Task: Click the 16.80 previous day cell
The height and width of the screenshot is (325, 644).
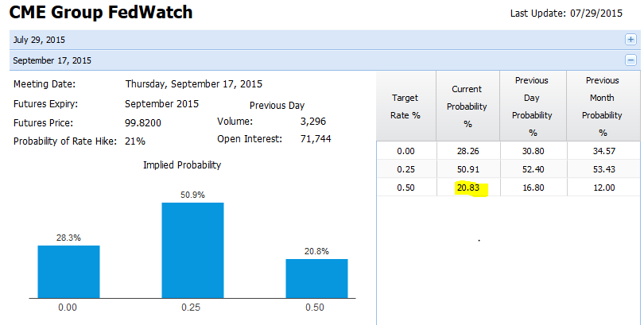Action: 533,188
